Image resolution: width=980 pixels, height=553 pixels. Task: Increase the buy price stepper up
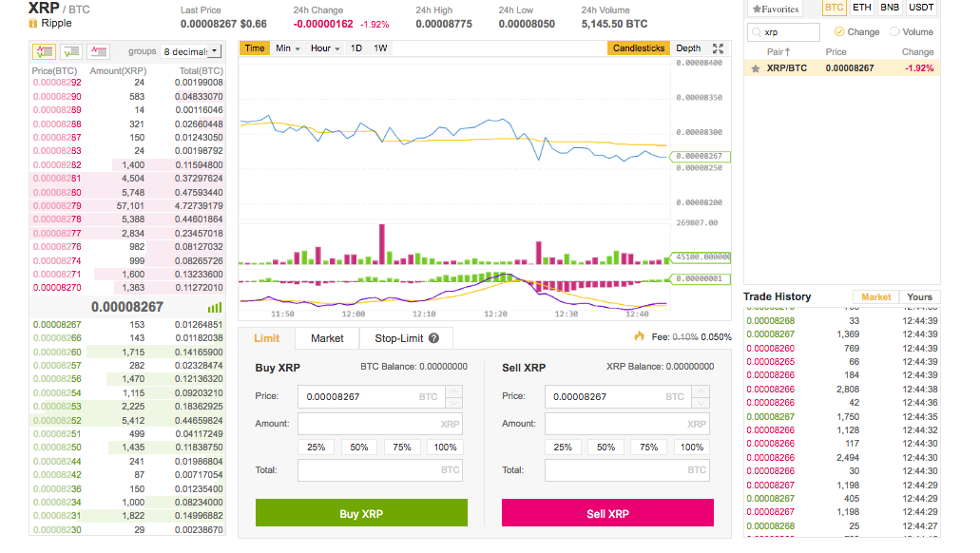click(453, 391)
